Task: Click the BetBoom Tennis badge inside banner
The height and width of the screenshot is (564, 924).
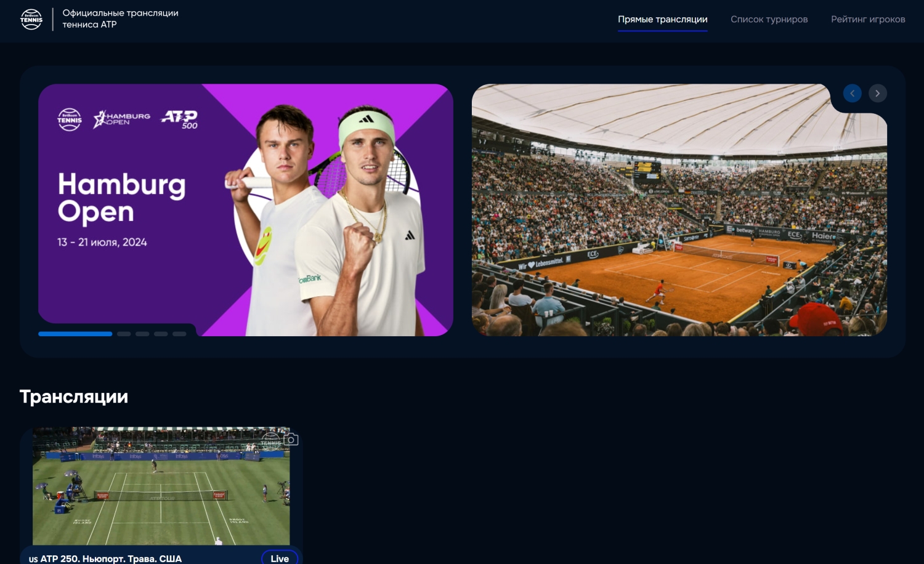Action: [70, 119]
